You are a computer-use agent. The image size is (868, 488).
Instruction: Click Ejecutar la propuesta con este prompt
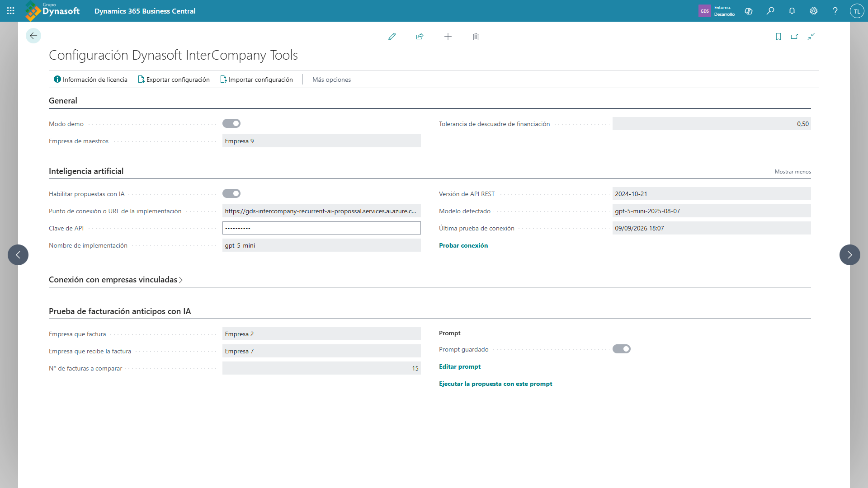tap(495, 384)
